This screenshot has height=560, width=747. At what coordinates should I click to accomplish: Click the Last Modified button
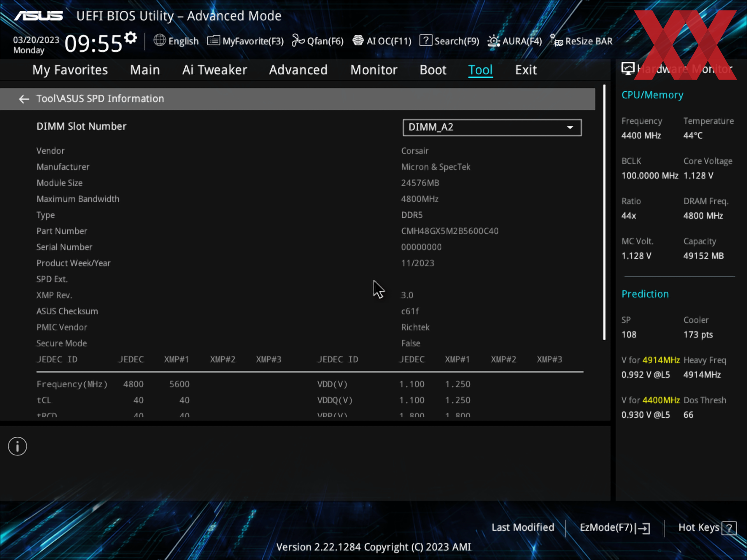pos(523,527)
